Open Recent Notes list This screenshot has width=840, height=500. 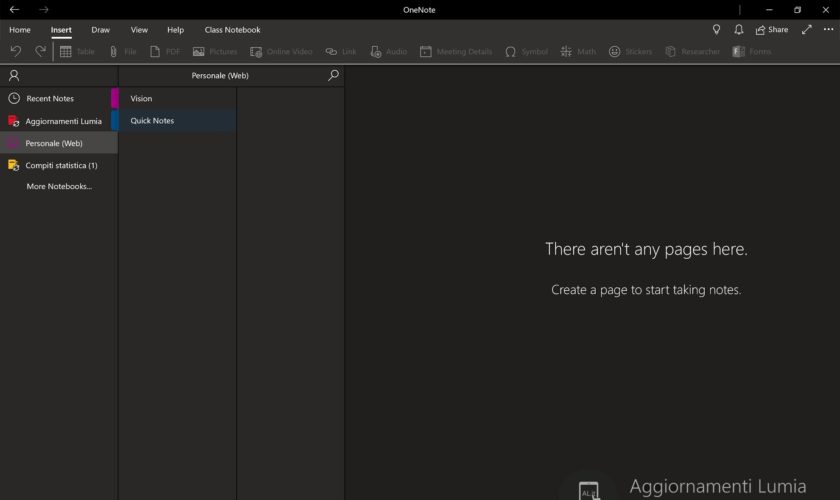point(50,99)
